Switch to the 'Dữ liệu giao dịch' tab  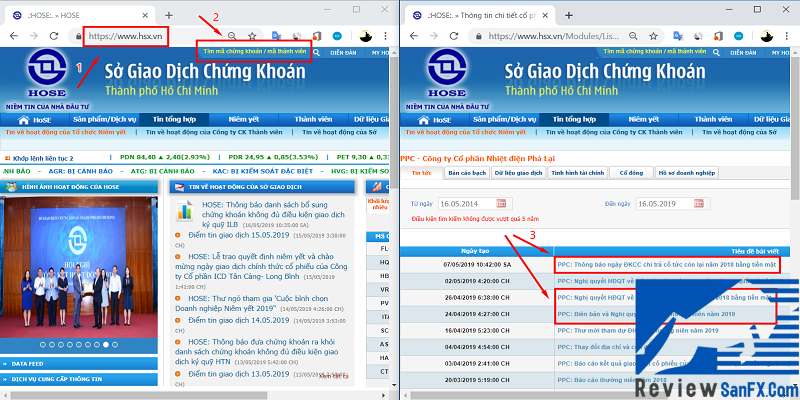coord(518,173)
